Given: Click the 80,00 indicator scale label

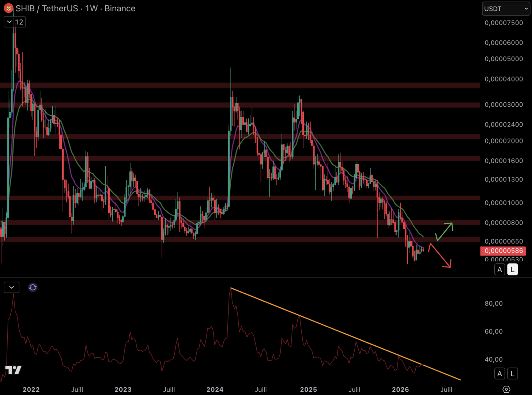Looking at the screenshot, I should coord(493,304).
